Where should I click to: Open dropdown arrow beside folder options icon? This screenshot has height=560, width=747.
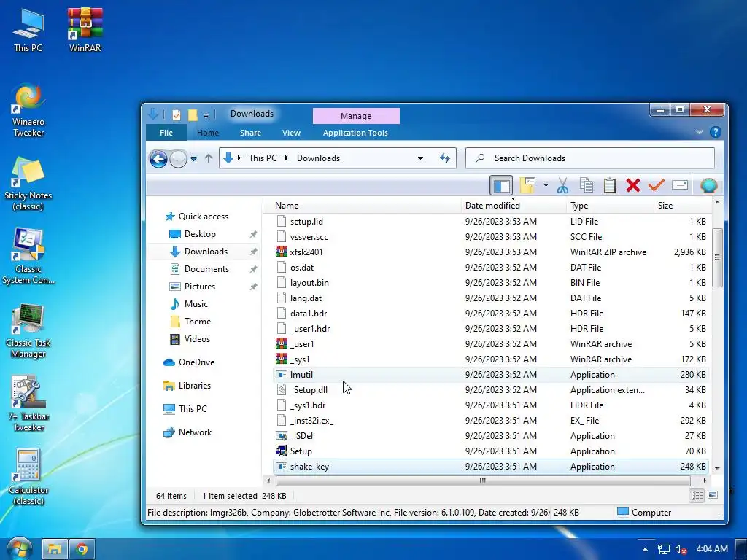546,185
